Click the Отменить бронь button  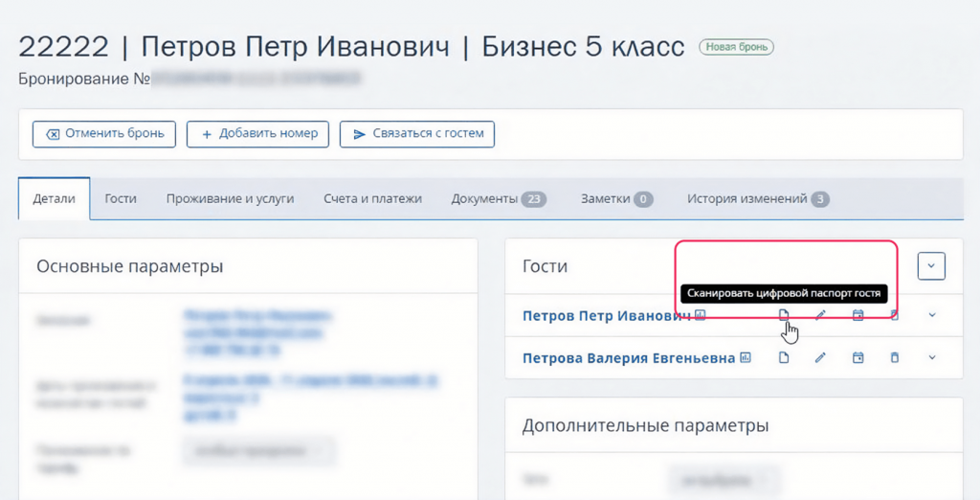104,134
